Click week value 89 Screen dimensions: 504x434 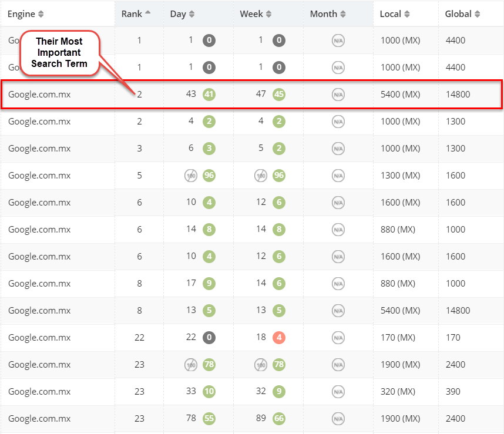click(x=261, y=418)
